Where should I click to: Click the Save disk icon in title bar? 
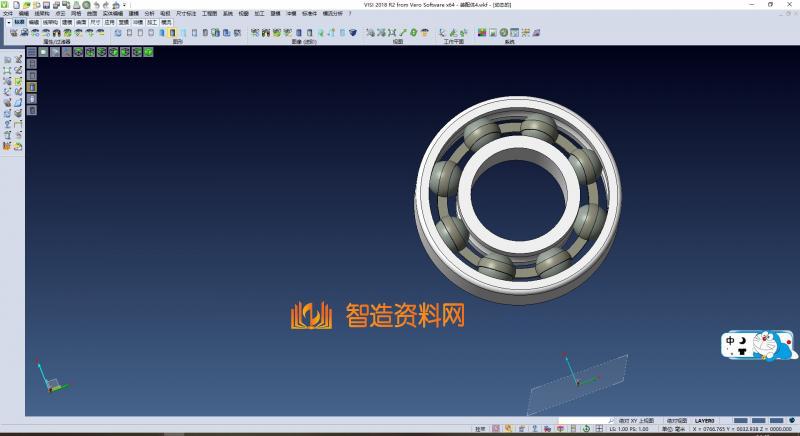tap(46, 5)
